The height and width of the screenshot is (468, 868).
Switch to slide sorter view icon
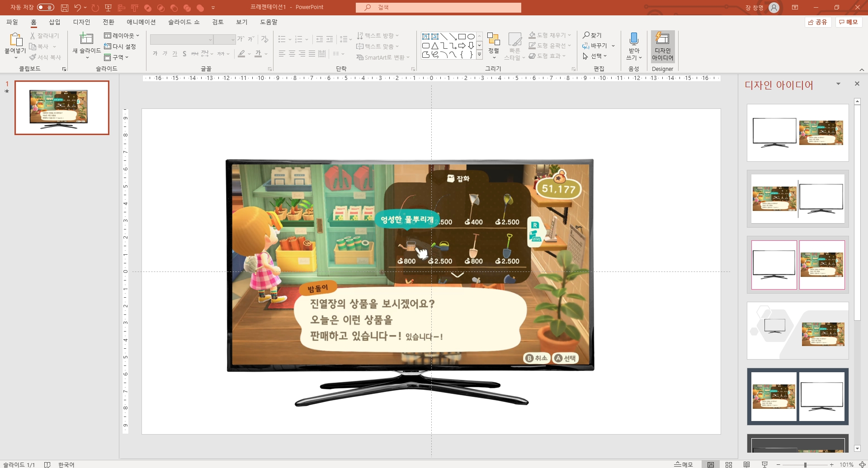tap(729, 464)
